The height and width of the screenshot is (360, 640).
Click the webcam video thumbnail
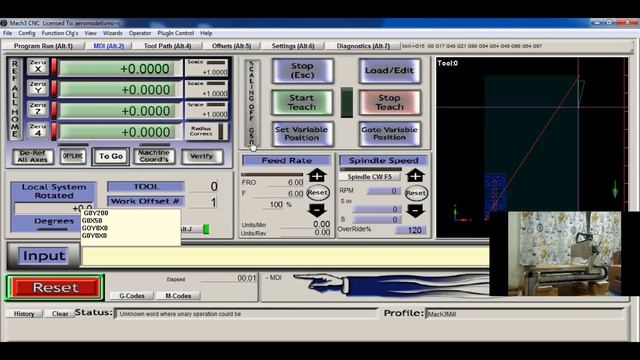(564, 253)
